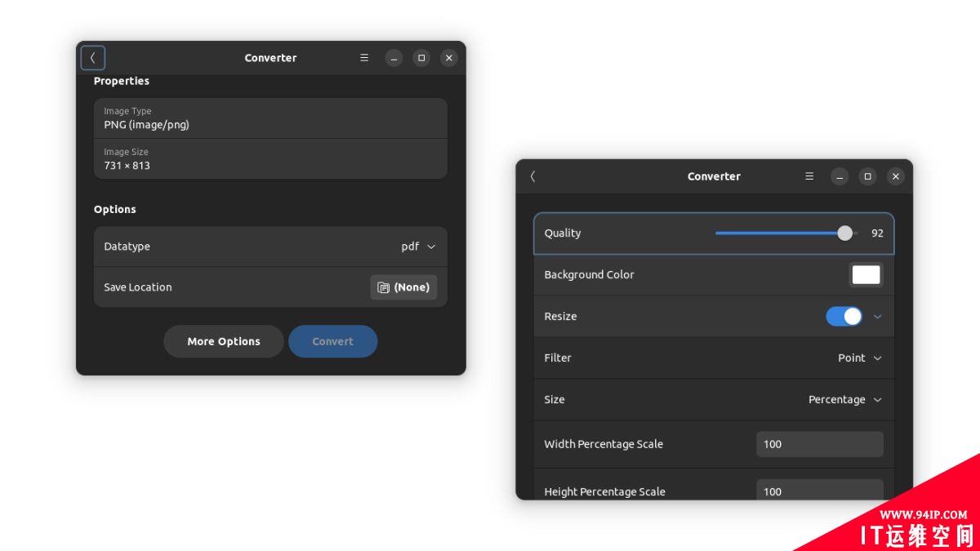The image size is (980, 551).
Task: Click the Convert button
Action: point(333,341)
